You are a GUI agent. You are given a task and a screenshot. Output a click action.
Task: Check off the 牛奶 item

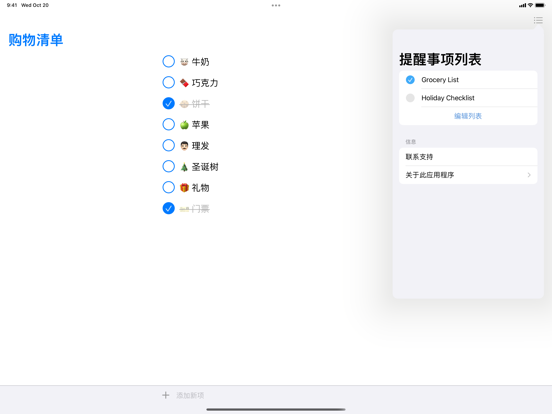169,61
